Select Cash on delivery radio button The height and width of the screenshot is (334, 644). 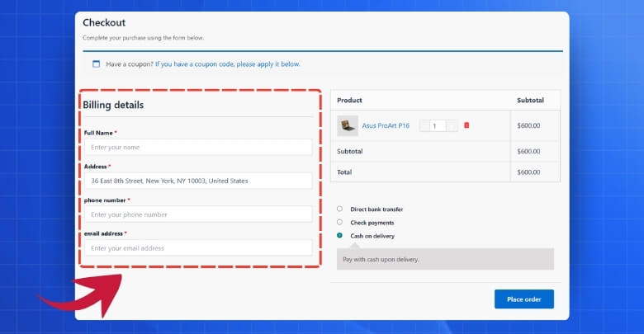[339, 236]
